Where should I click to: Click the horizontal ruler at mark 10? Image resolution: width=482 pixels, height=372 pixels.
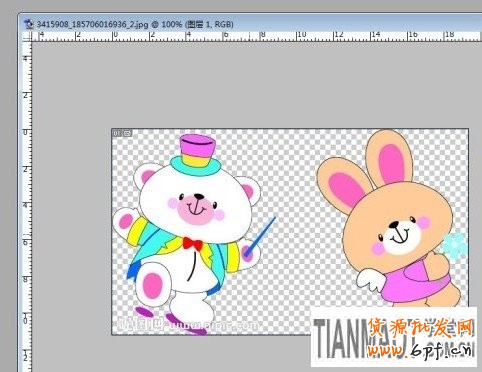click(301, 35)
